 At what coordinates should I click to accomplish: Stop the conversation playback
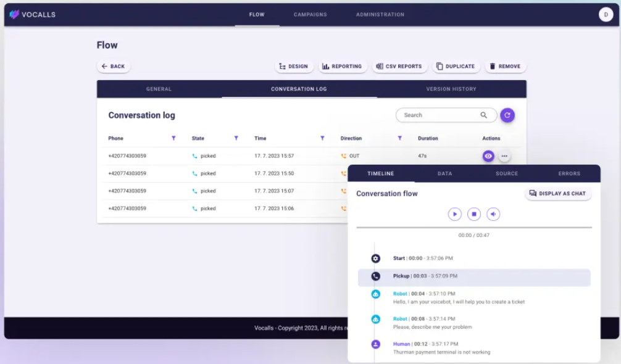coord(473,214)
